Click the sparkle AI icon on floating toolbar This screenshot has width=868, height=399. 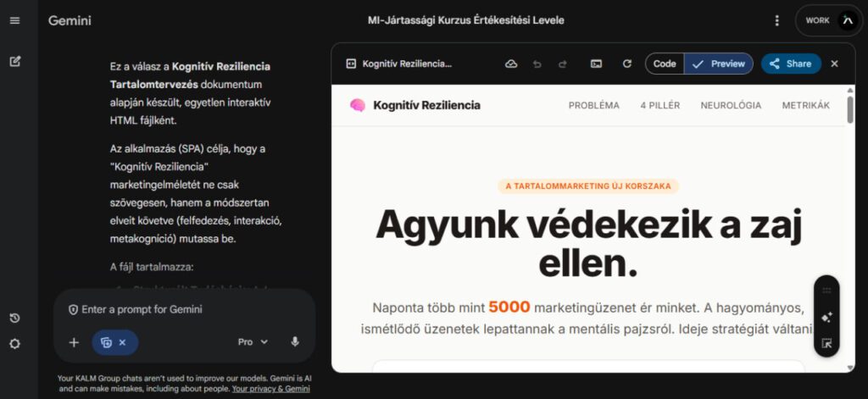pos(826,317)
